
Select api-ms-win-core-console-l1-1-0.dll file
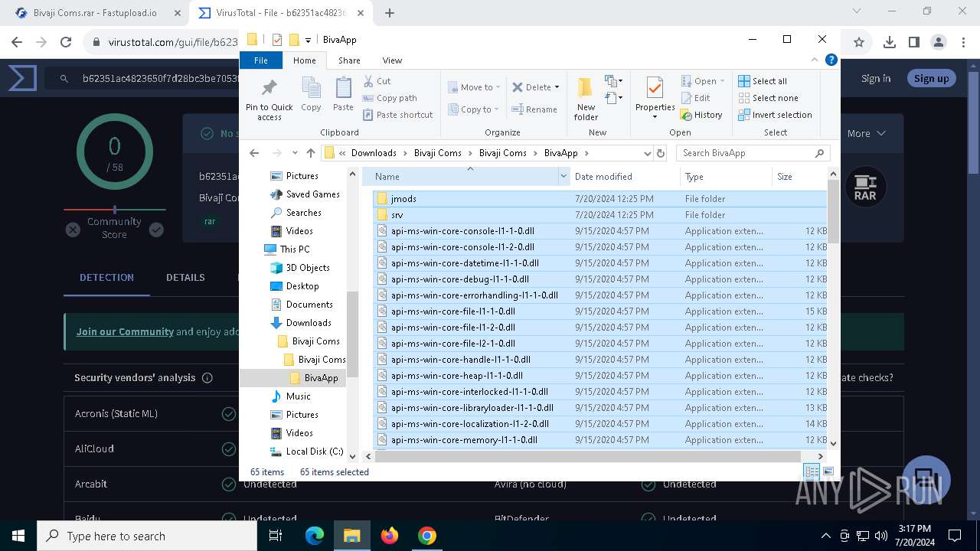tap(599, 231)
